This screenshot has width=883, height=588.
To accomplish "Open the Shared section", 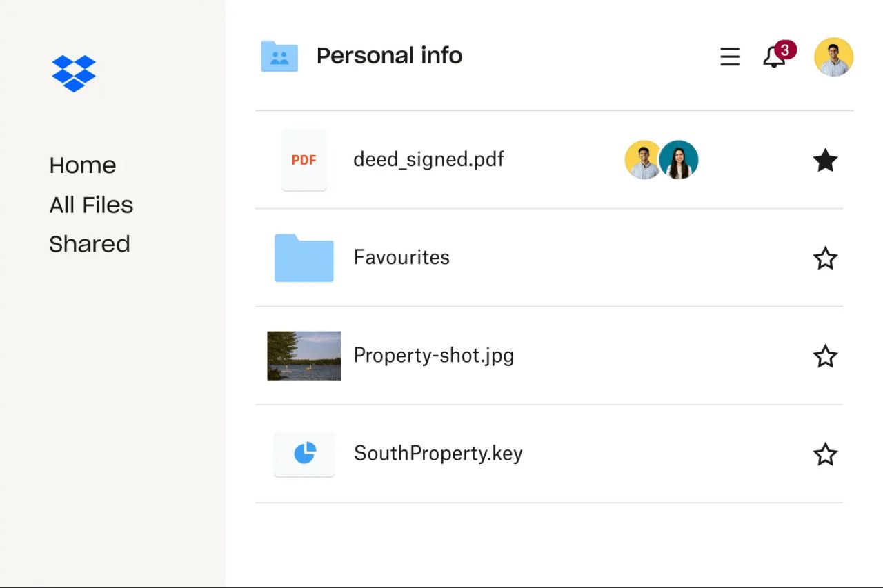I will pos(90,243).
